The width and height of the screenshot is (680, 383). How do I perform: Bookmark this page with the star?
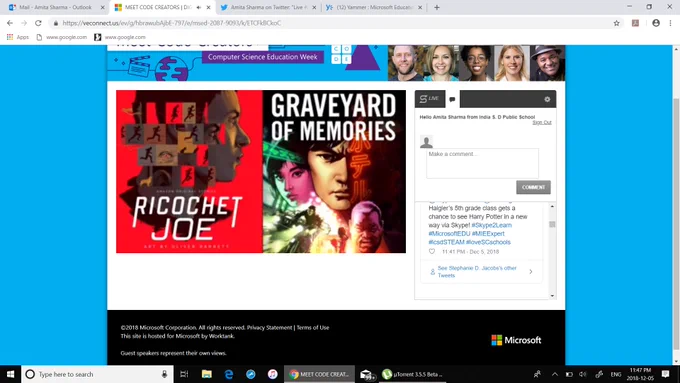click(616, 23)
